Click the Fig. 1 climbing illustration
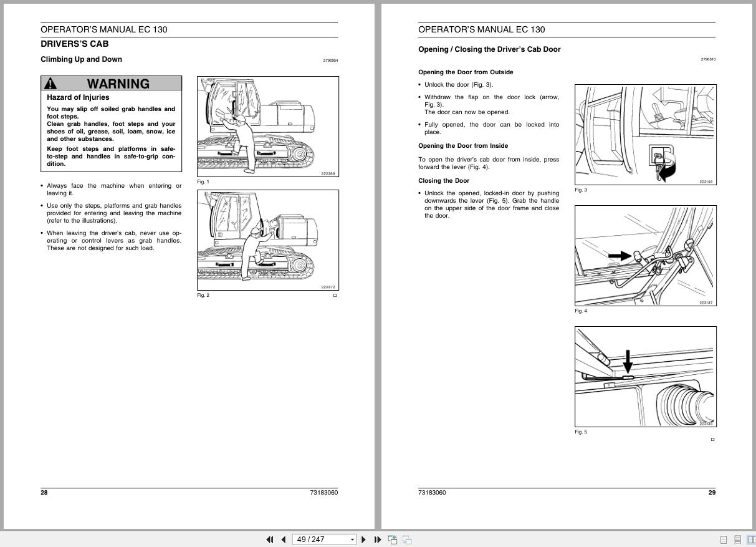The height and width of the screenshot is (547, 756). click(x=268, y=126)
